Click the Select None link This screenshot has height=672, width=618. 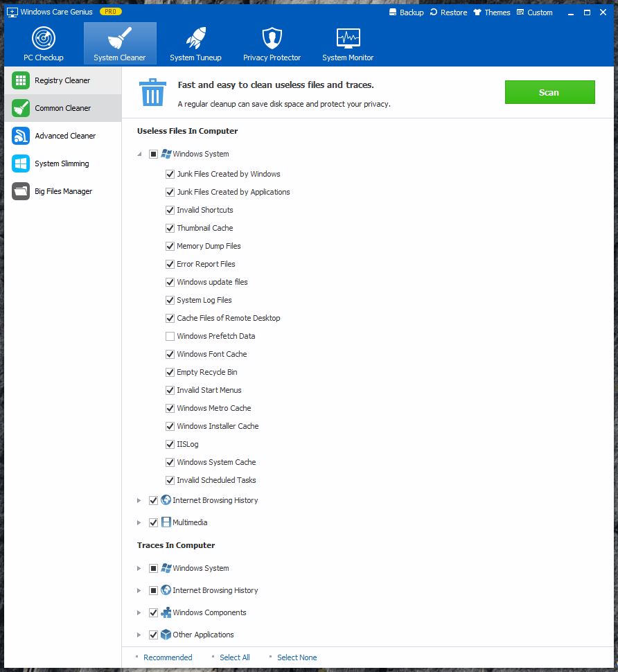(297, 657)
